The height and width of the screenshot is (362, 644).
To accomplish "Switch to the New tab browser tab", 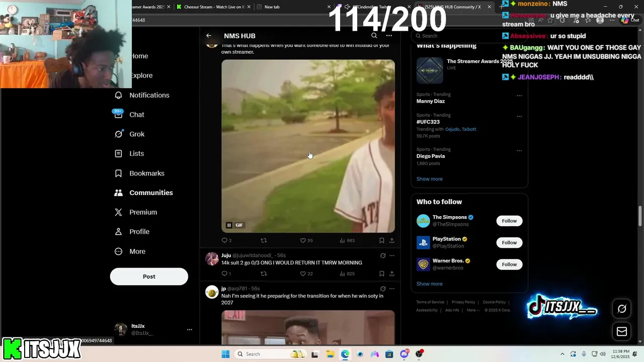I will (293, 7).
